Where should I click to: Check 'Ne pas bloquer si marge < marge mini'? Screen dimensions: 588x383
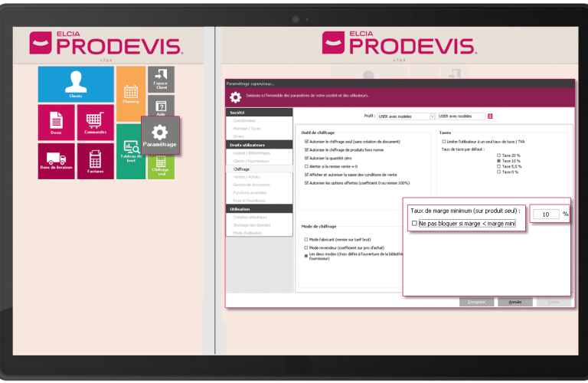pyautogui.click(x=414, y=223)
